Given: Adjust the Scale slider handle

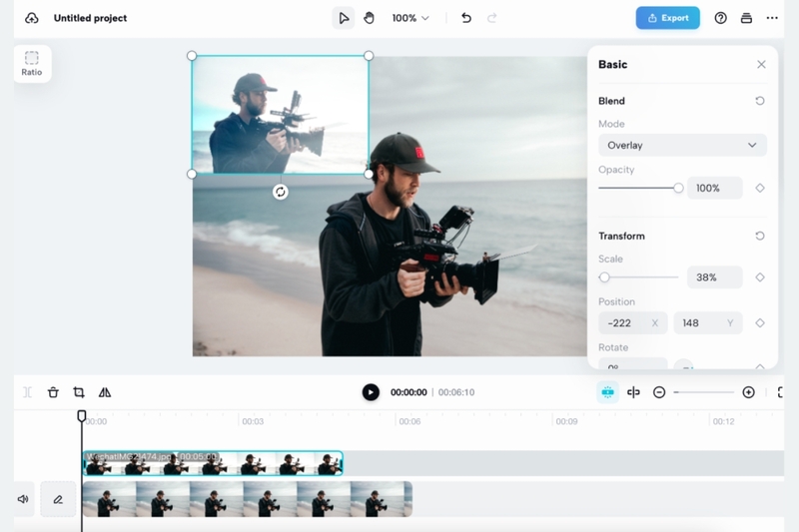Looking at the screenshot, I should 604,277.
